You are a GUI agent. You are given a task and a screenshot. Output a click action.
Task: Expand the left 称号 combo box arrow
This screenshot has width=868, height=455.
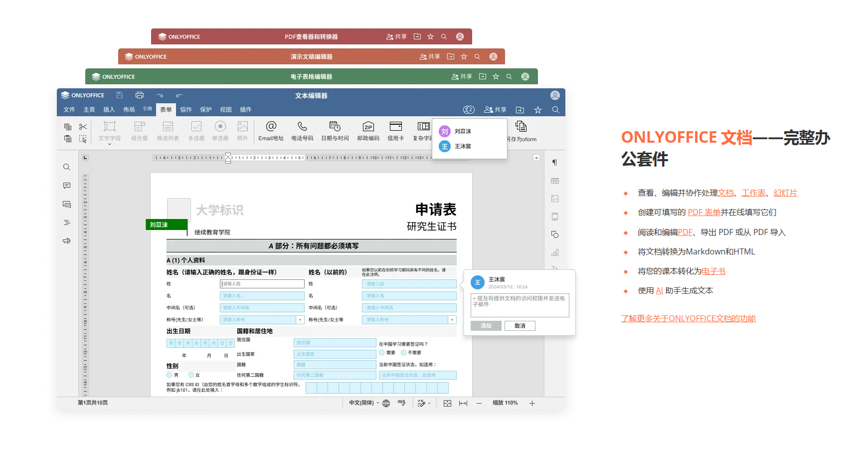(x=300, y=320)
